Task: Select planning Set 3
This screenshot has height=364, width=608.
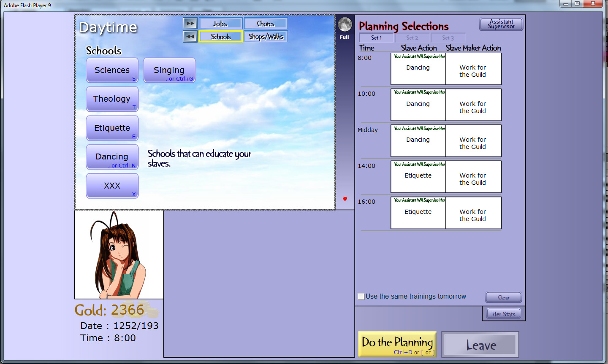Action: (448, 38)
